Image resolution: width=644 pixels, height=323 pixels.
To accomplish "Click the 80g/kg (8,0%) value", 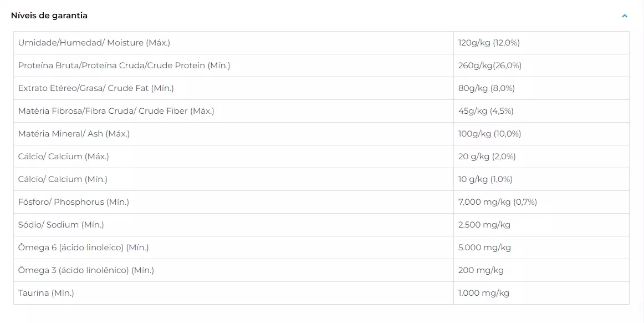I will tap(486, 88).
